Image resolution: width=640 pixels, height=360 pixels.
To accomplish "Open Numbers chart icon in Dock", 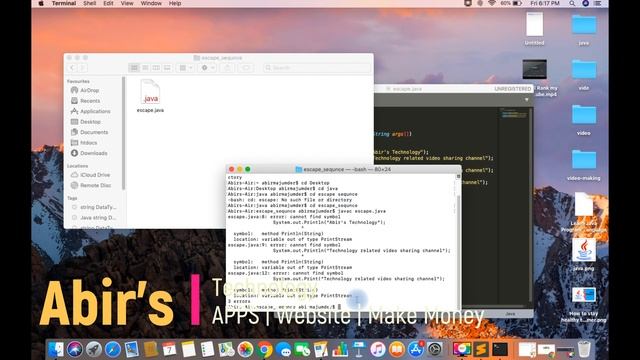I will [x=340, y=350].
